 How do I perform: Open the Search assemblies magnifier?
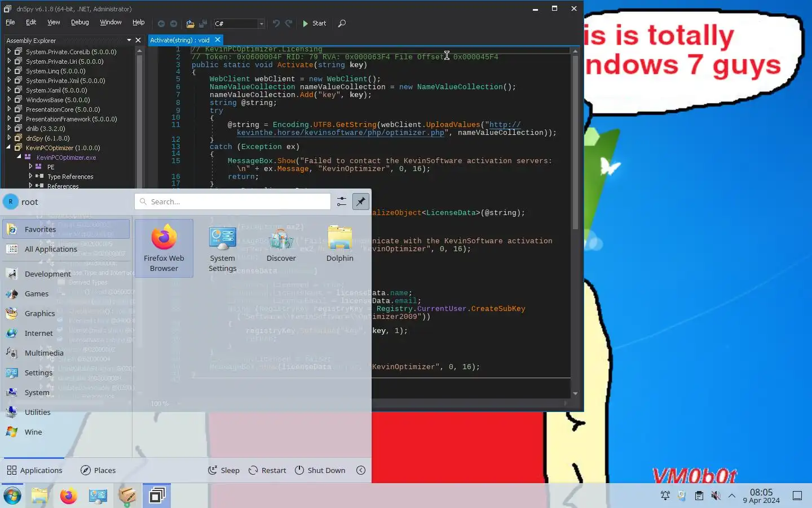(342, 23)
